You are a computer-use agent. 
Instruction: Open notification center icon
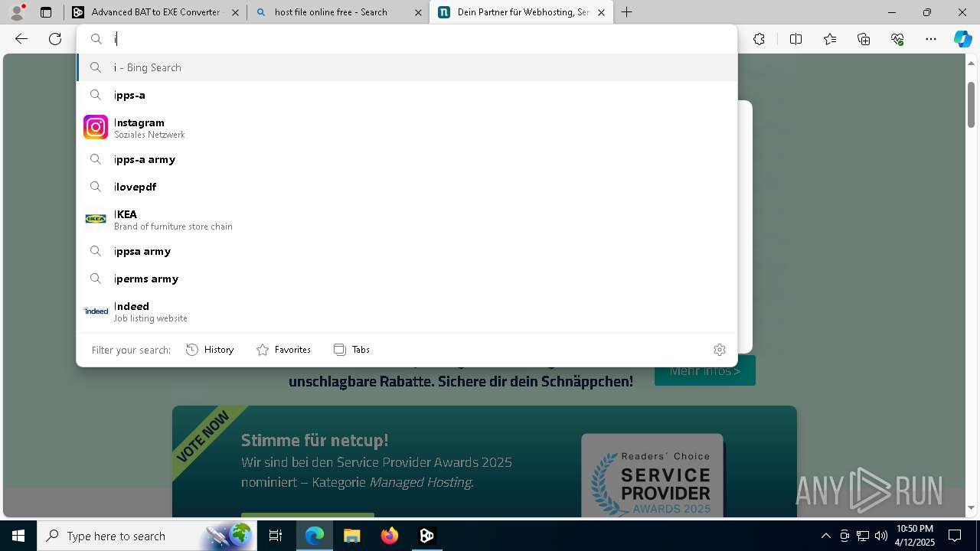tap(955, 536)
